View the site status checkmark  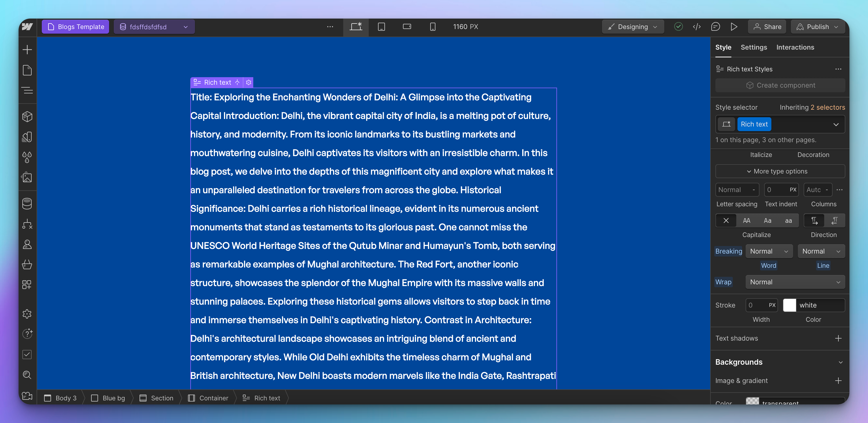pos(678,27)
